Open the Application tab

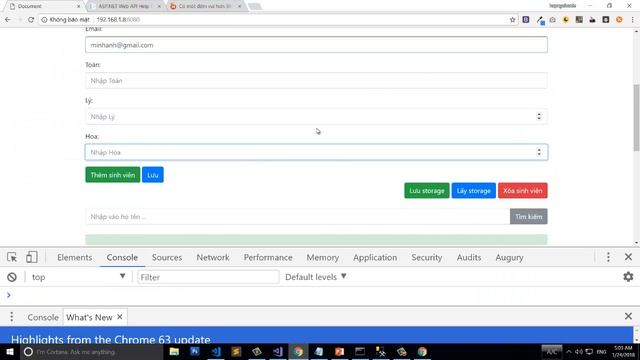(x=375, y=257)
